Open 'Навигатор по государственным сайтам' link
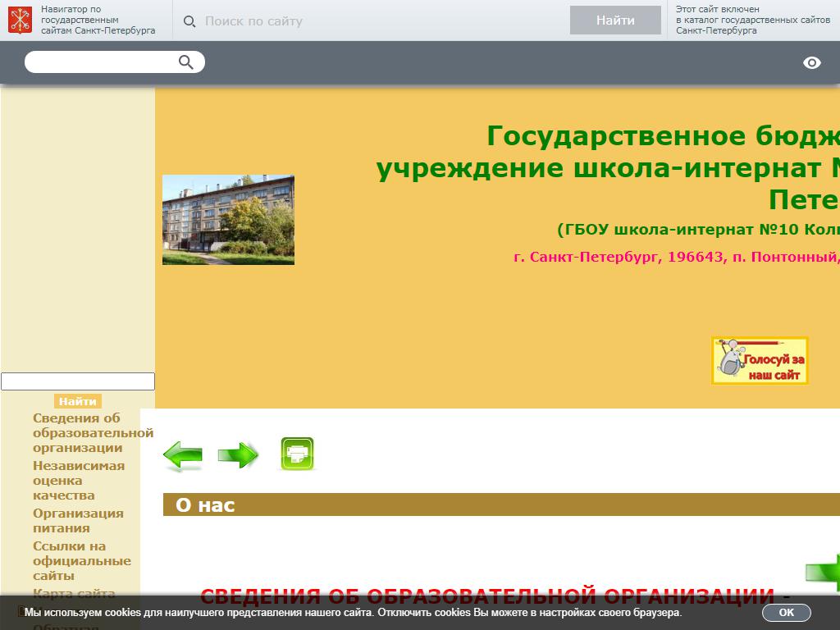The width and height of the screenshot is (840, 630). pyautogui.click(x=97, y=21)
